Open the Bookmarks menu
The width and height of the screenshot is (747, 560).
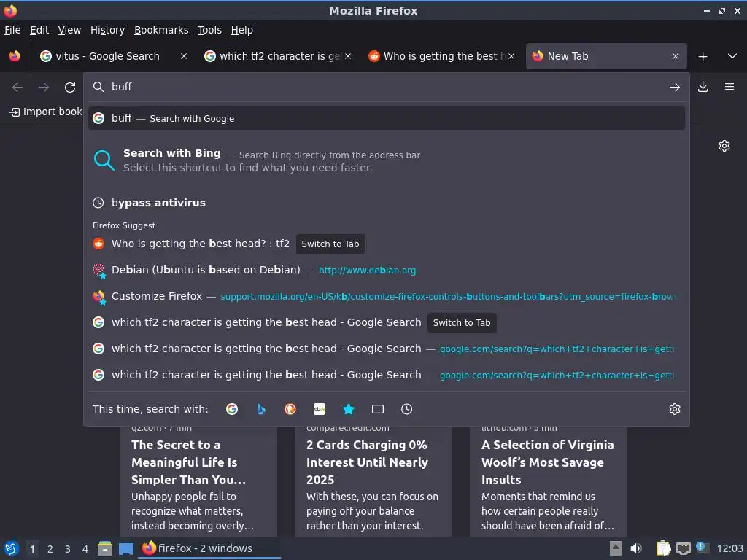pyautogui.click(x=161, y=30)
